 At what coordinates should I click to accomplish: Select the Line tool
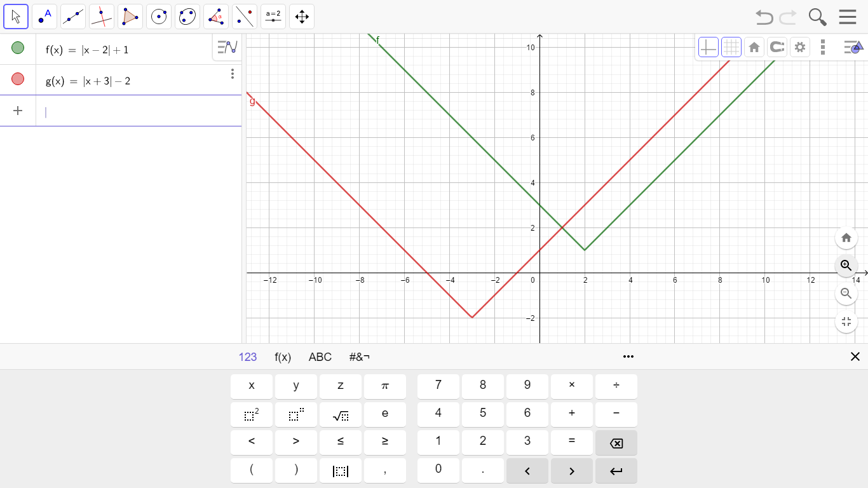(x=73, y=17)
